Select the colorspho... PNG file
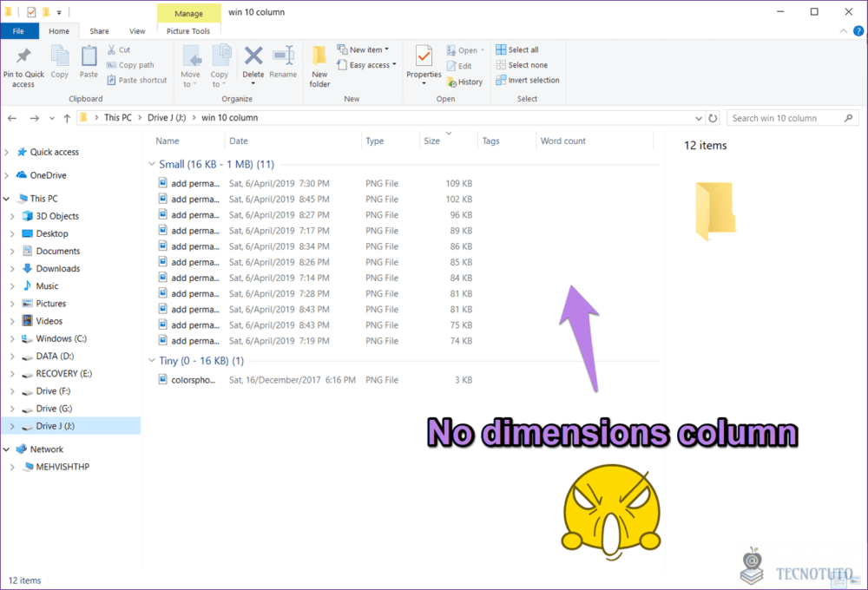The height and width of the screenshot is (590, 868). coord(316,380)
